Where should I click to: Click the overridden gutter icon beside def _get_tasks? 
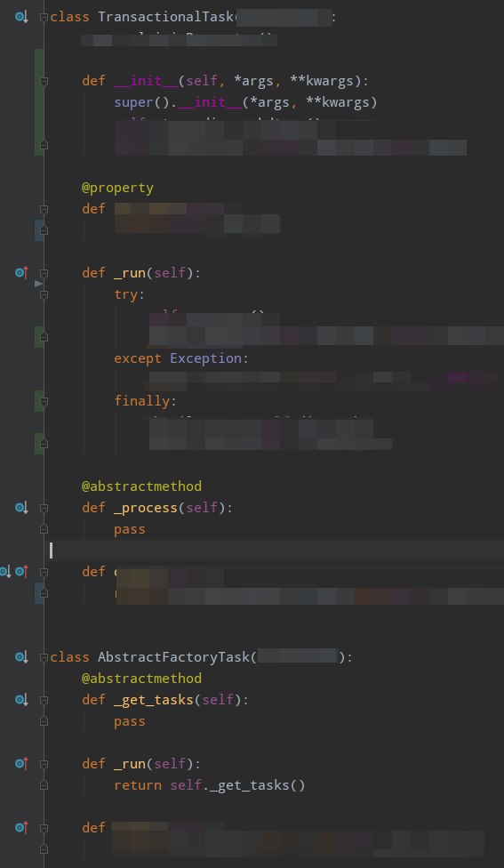pos(21,700)
